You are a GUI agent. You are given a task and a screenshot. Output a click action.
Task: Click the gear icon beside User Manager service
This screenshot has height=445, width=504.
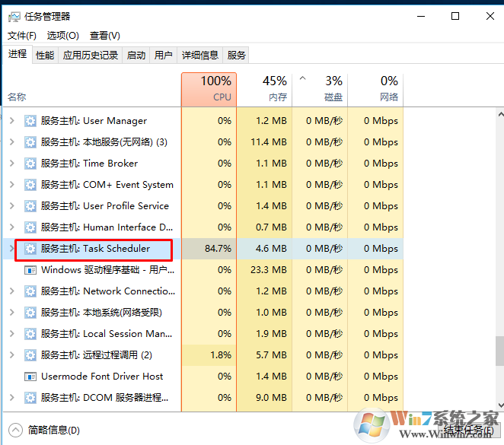pyautogui.click(x=30, y=121)
